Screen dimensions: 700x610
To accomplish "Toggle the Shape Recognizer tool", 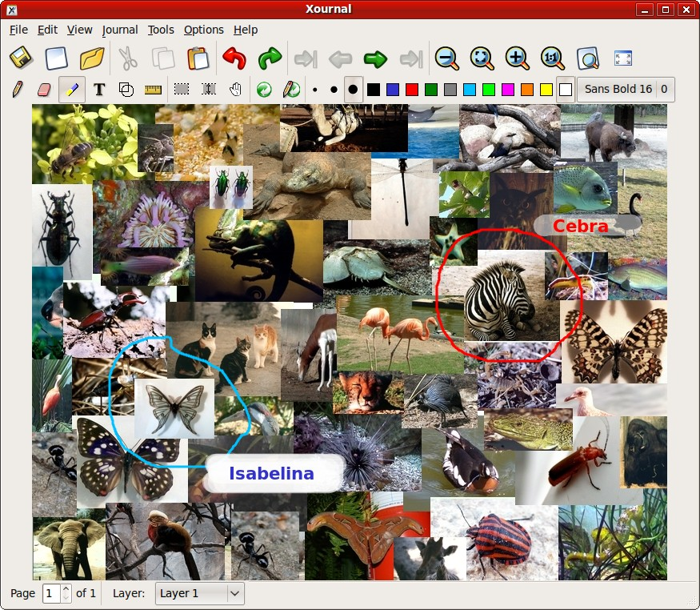I will tap(126, 89).
